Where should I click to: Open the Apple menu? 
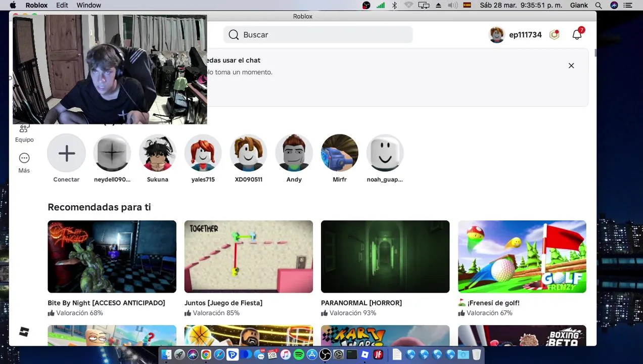(x=13, y=5)
